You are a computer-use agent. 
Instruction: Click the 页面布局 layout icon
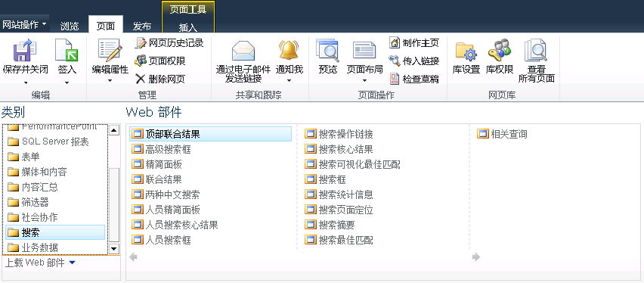point(364,50)
